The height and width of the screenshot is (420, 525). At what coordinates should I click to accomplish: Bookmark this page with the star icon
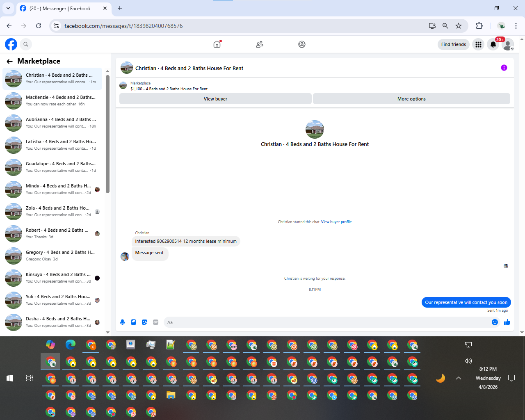[459, 26]
